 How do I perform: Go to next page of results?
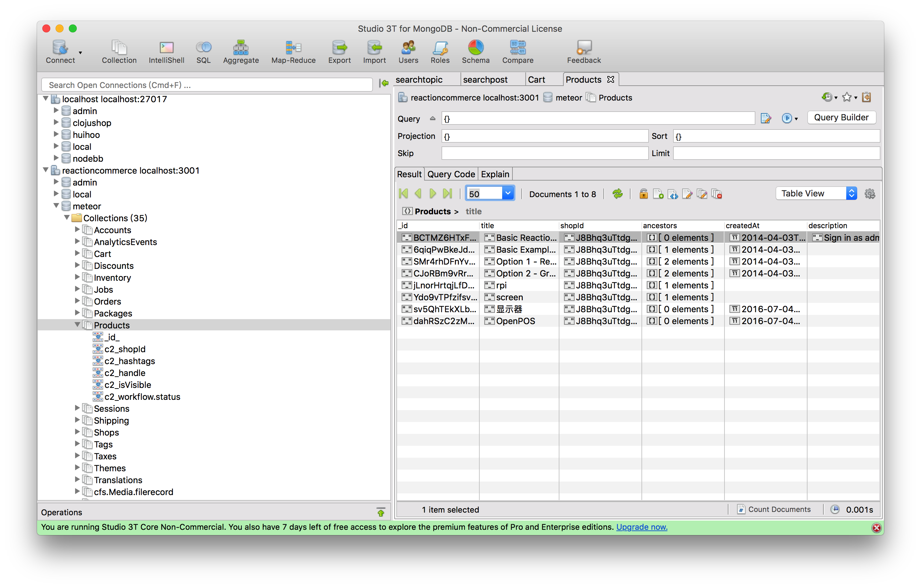(433, 194)
